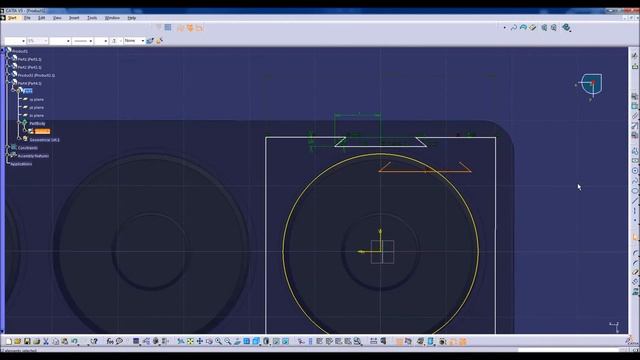Open the line type dropdown

point(82,41)
